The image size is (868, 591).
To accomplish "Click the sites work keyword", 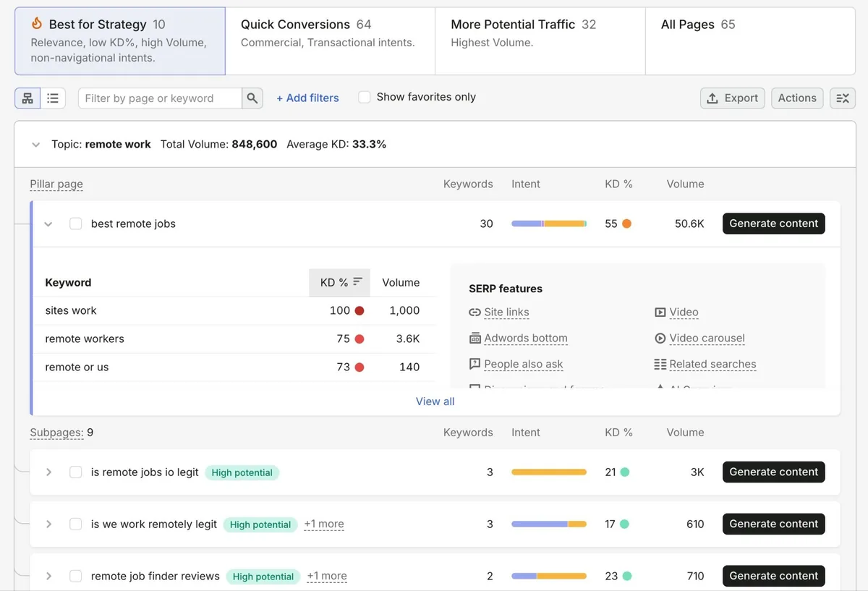I will pyautogui.click(x=71, y=310).
